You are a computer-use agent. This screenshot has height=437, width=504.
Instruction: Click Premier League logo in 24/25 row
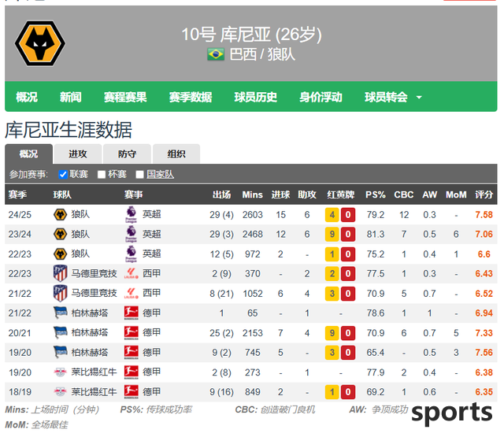click(131, 215)
